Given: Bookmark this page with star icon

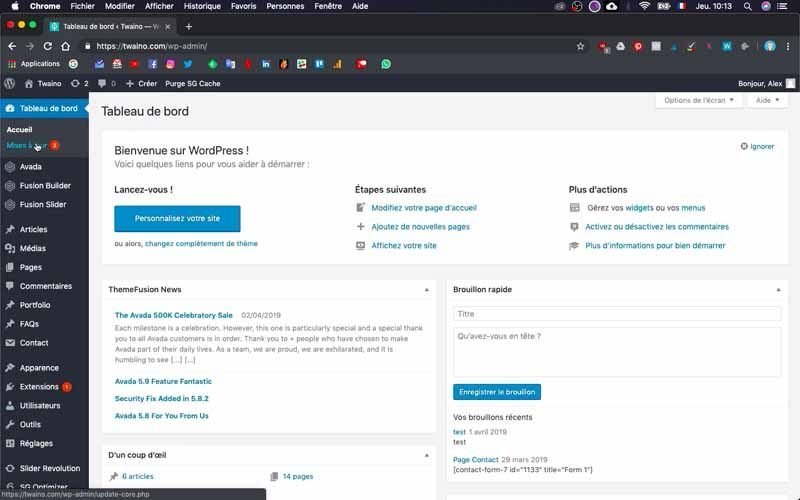Looking at the screenshot, I should (x=580, y=46).
